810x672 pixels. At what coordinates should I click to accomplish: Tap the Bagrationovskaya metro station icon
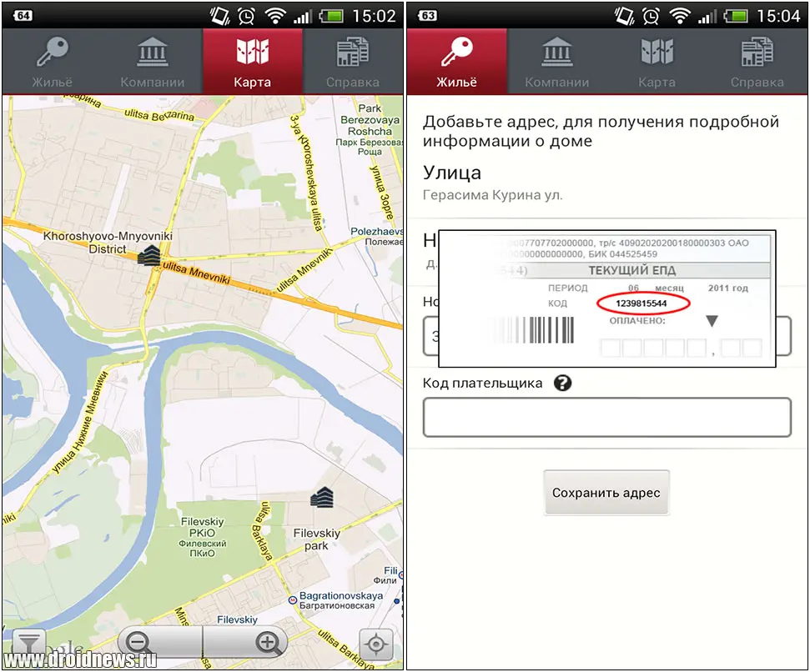point(293,599)
